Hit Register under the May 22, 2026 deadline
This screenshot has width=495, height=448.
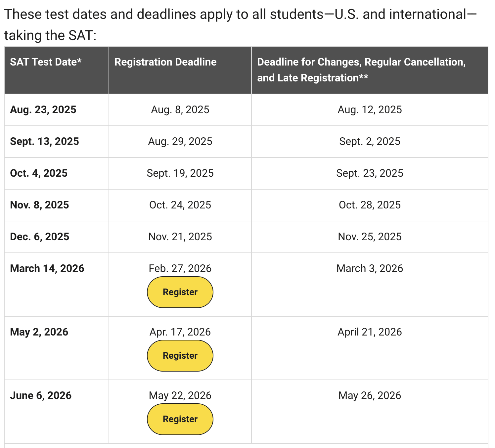(x=180, y=419)
